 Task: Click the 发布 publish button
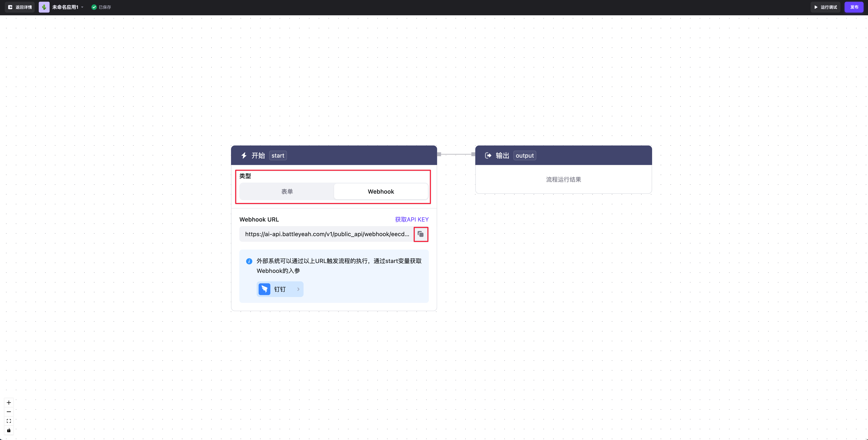(854, 7)
